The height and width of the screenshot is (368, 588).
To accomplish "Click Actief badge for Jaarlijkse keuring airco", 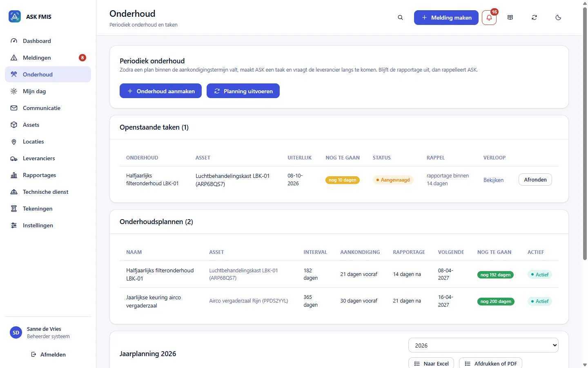I will pos(540,301).
